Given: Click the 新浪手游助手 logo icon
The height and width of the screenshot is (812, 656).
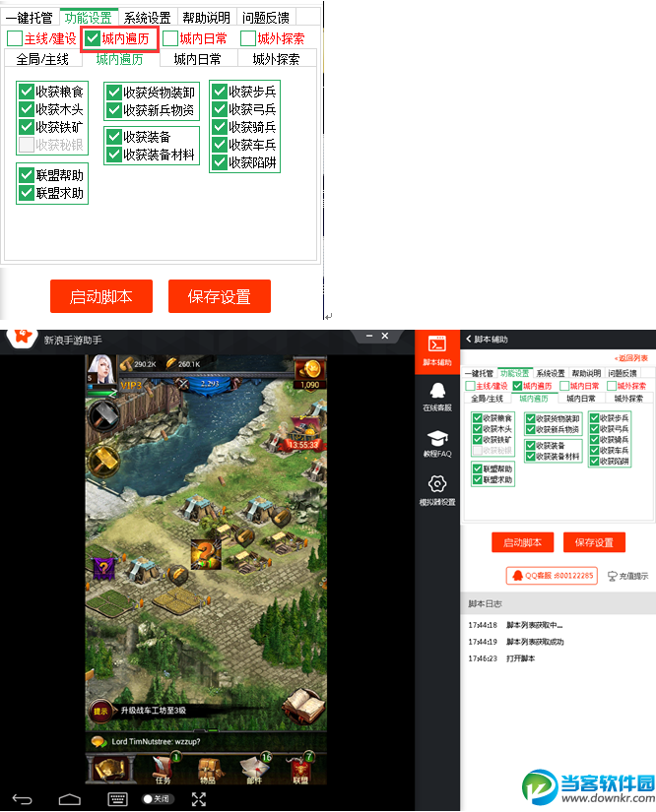Looking at the screenshot, I should (x=23, y=337).
